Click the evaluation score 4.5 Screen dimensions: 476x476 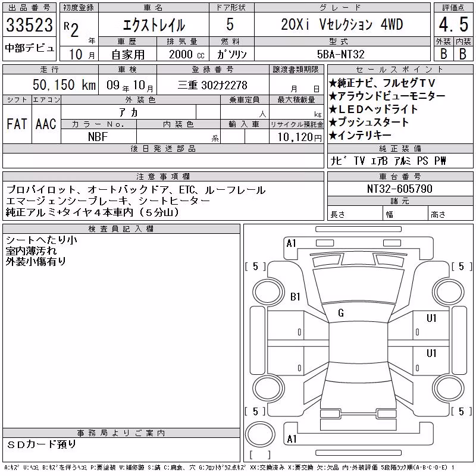coord(453,24)
